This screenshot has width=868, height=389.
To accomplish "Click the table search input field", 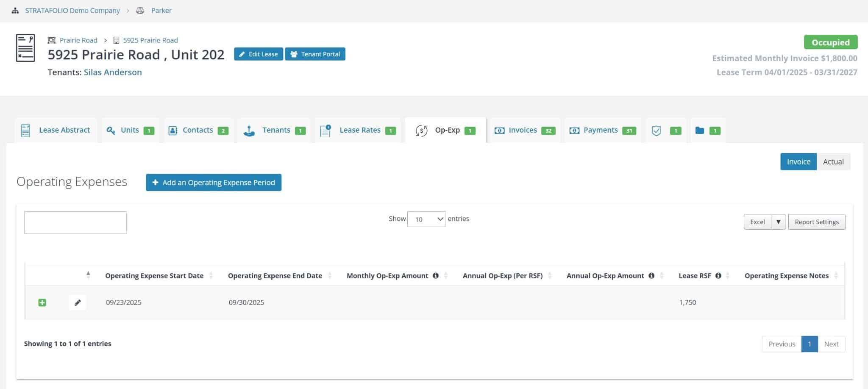I will click(75, 222).
